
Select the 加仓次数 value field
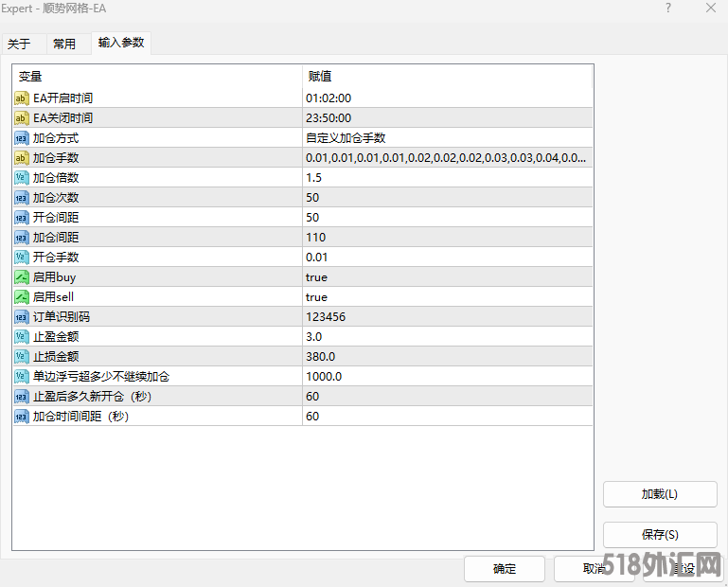(447, 198)
